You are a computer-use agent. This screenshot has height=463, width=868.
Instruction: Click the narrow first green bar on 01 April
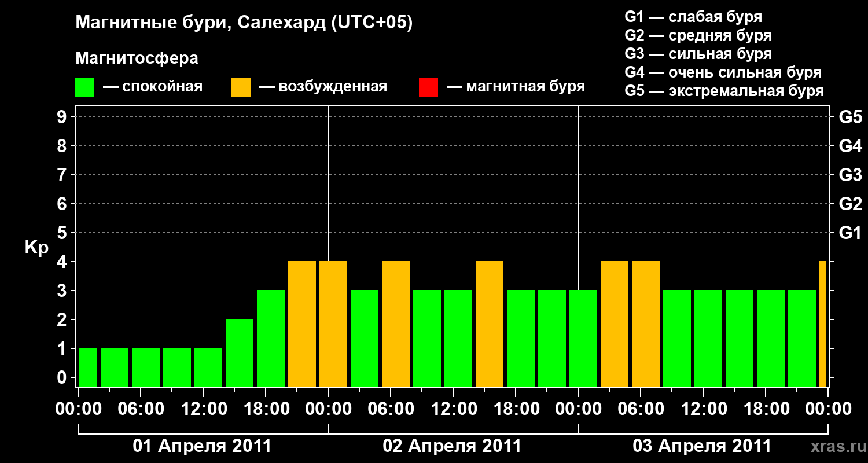[x=88, y=367]
